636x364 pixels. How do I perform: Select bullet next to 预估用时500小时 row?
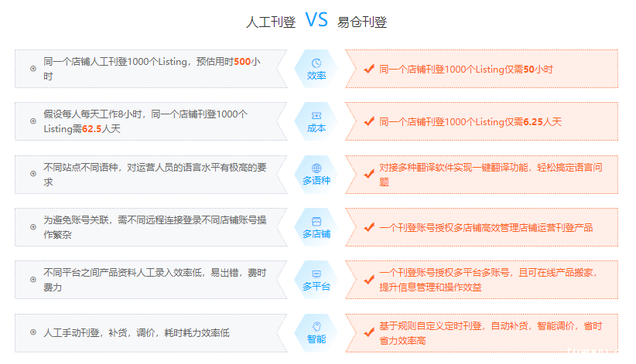(33, 69)
